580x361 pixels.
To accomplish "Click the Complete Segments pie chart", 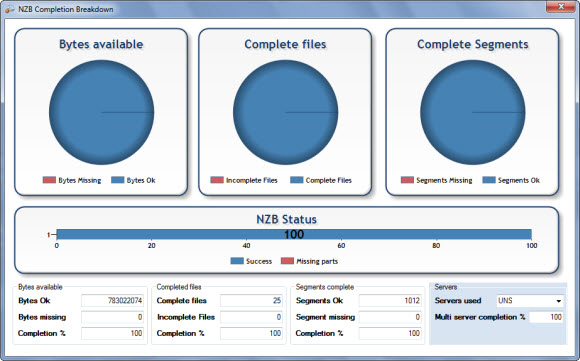I will (473, 112).
